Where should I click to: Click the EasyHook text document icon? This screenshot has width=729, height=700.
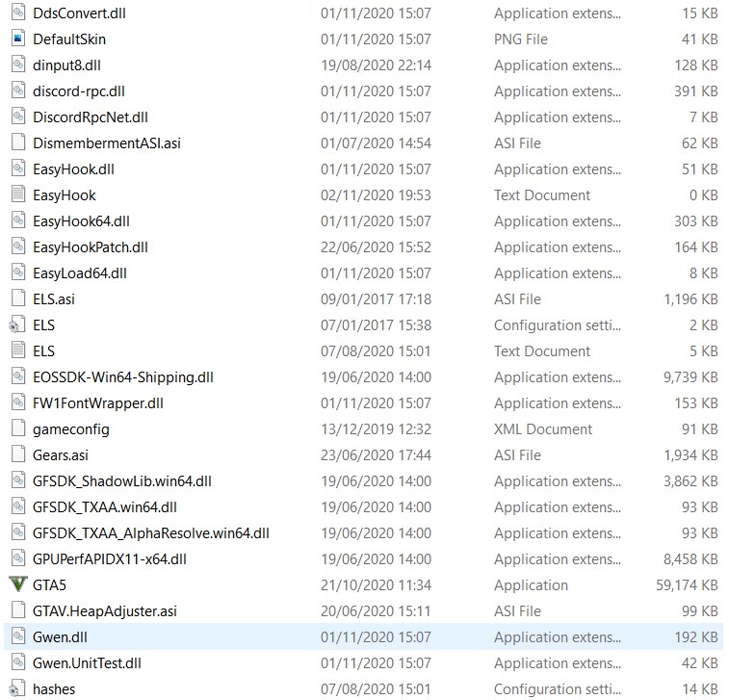pos(18,194)
